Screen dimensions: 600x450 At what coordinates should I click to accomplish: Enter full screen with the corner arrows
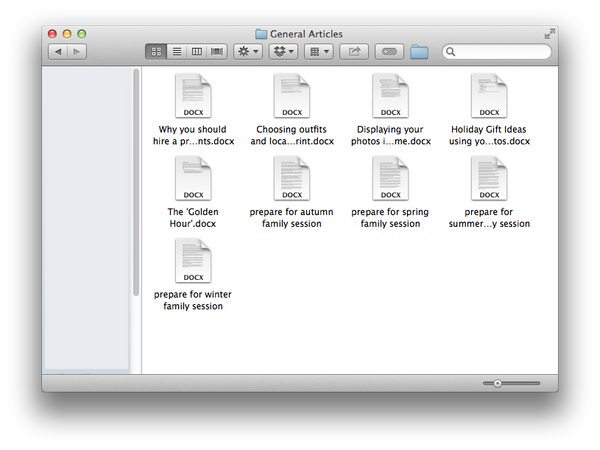[x=549, y=34]
